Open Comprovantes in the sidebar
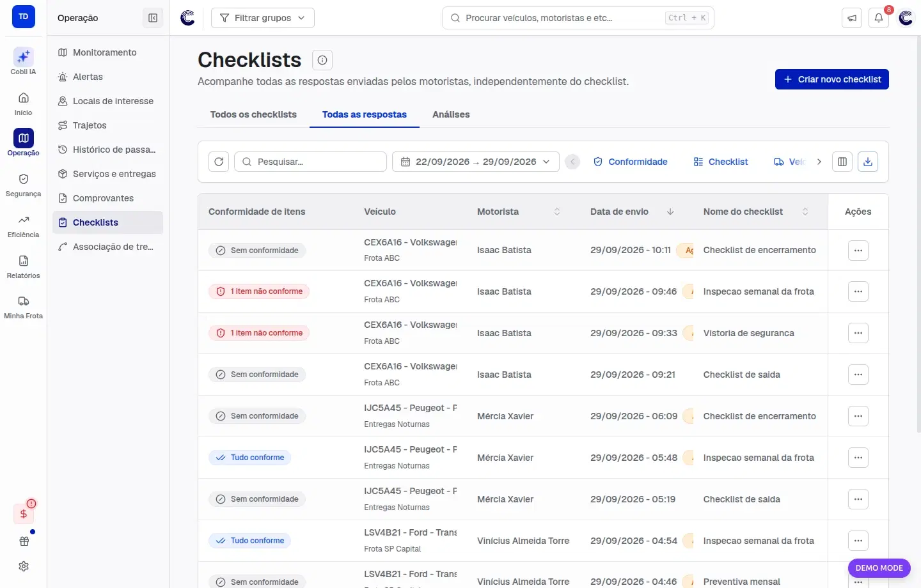This screenshot has height=588, width=921. click(107, 198)
